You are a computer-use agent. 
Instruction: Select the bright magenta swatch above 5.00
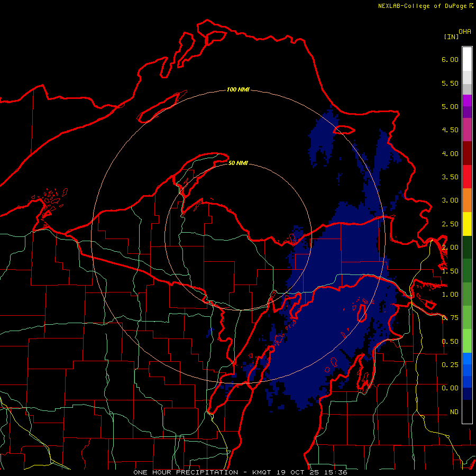click(x=467, y=100)
